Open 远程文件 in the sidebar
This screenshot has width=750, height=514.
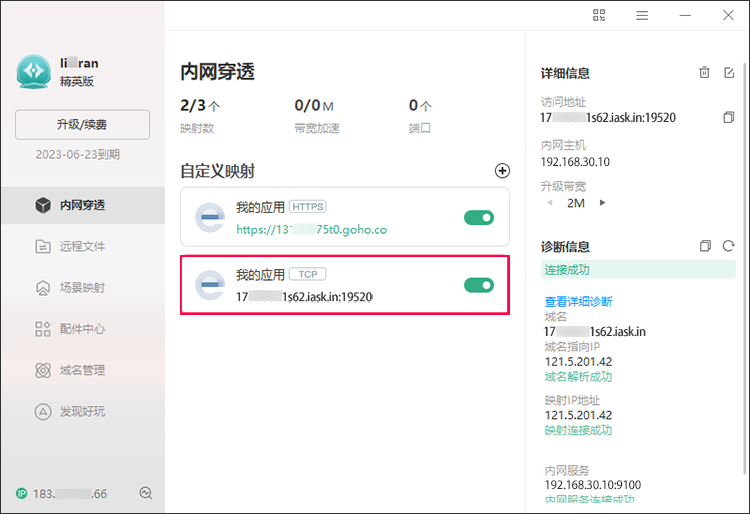tap(83, 246)
